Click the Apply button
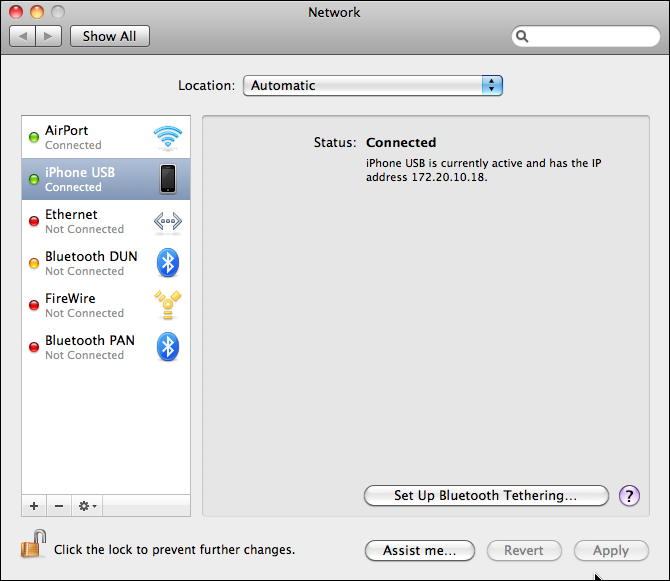Screen dimensions: 670x581 click(x=611, y=550)
